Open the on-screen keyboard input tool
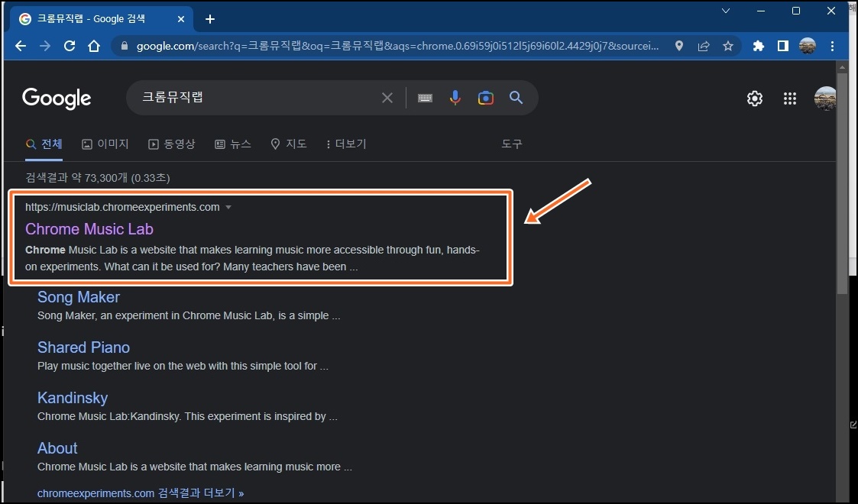This screenshot has height=504, width=858. (425, 98)
